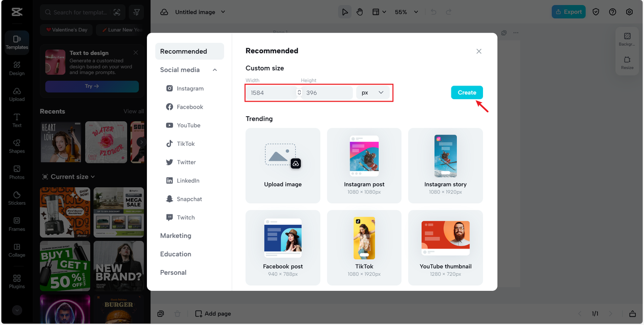Open the Plugins sidebar panel

[17, 282]
